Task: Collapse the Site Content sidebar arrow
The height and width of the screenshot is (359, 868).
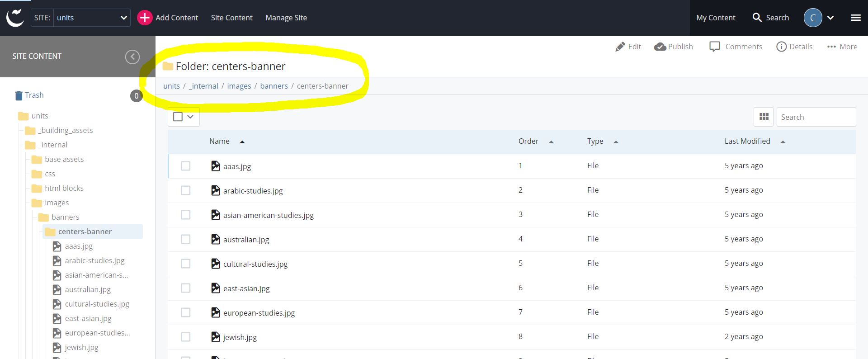Action: 132,57
